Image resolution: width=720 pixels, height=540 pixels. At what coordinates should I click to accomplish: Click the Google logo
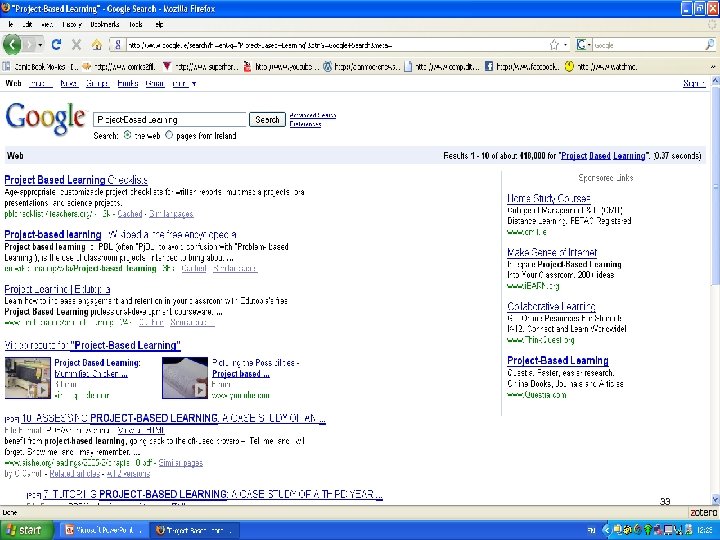pyautogui.click(x=45, y=118)
